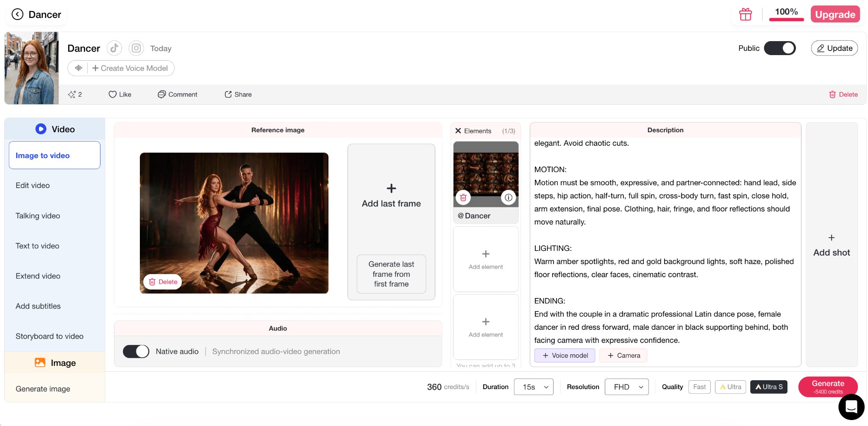The width and height of the screenshot is (868, 426).
Task: Open the TikTok link icon
Action: coord(114,48)
